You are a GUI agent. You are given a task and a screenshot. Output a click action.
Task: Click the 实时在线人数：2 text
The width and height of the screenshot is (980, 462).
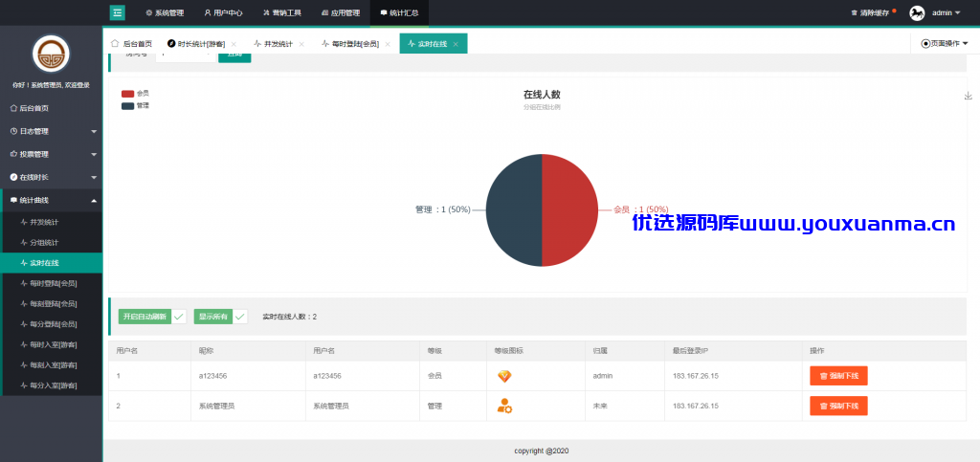click(289, 317)
